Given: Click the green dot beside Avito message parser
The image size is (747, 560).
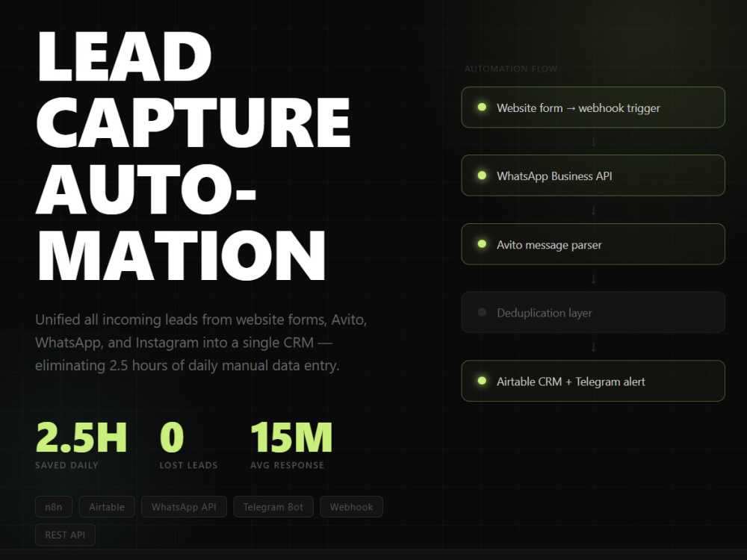Looking at the screenshot, I should pos(482,244).
